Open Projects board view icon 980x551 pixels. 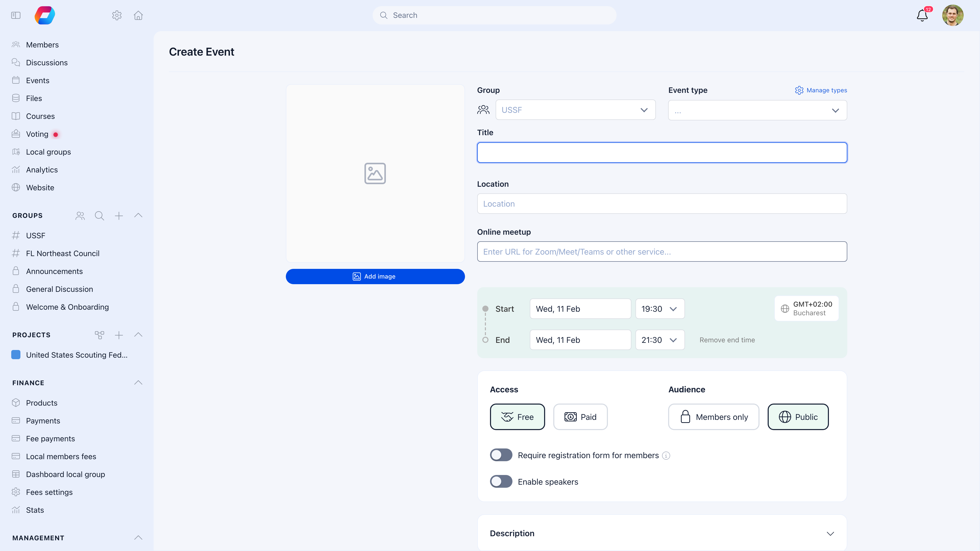tap(99, 335)
